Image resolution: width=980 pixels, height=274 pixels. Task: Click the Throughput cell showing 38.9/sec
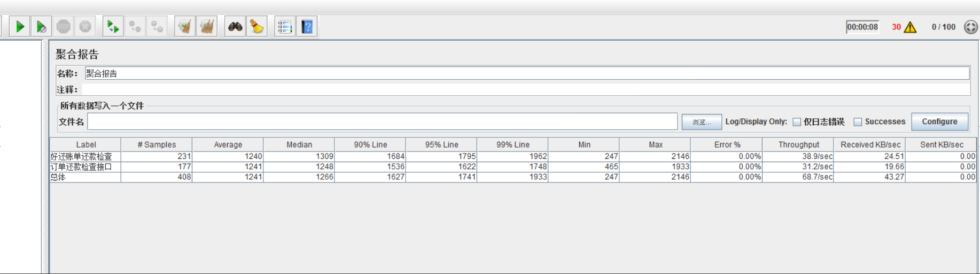tap(798, 156)
